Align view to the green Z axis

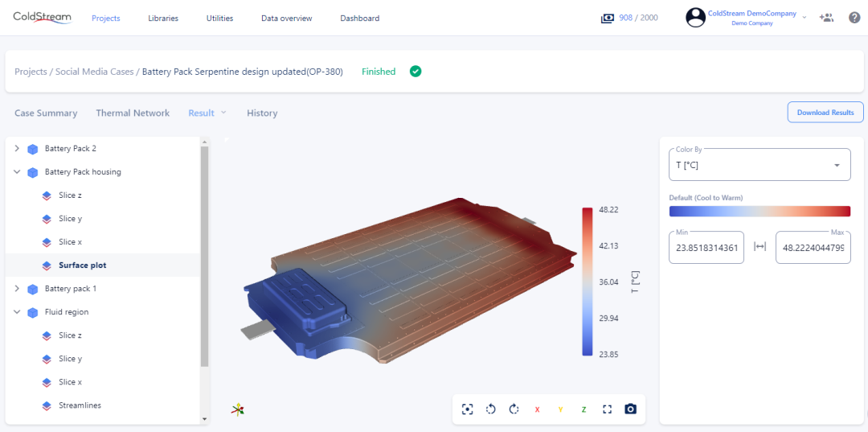[x=583, y=409]
